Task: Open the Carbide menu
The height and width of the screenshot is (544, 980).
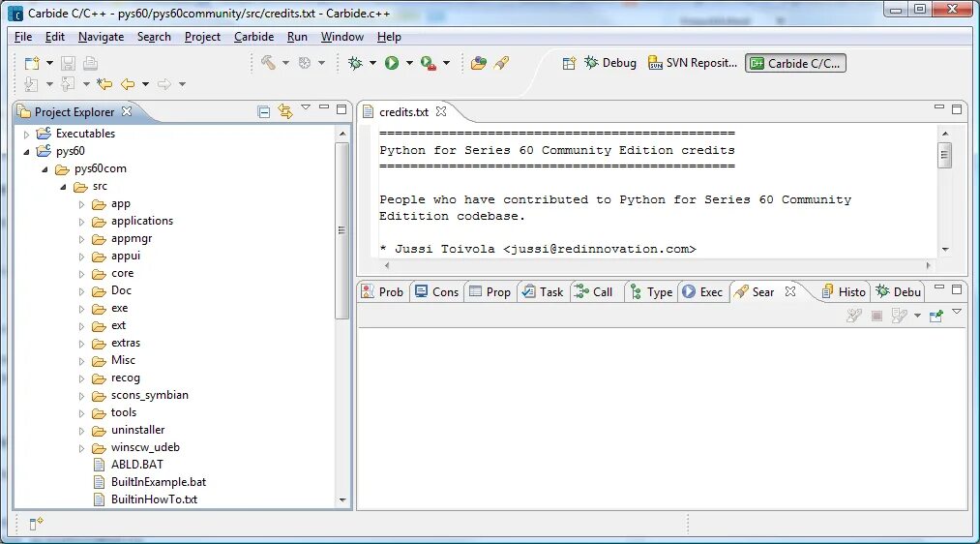Action: 253,37
